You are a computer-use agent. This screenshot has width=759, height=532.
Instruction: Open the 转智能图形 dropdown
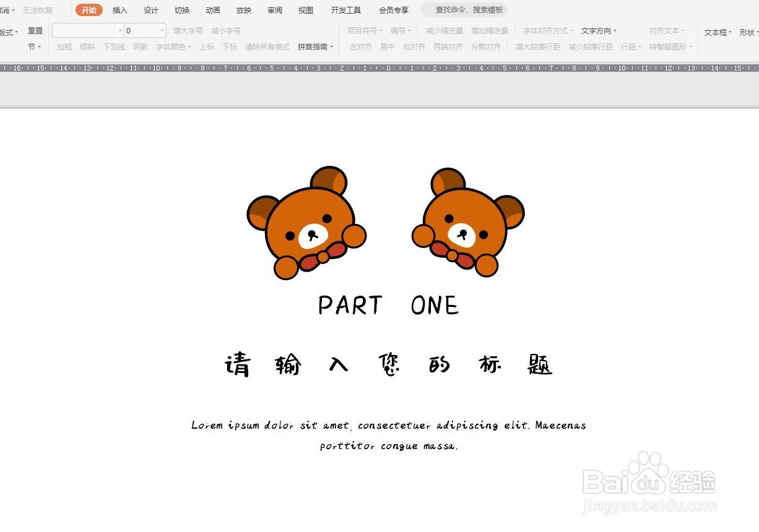click(670, 47)
